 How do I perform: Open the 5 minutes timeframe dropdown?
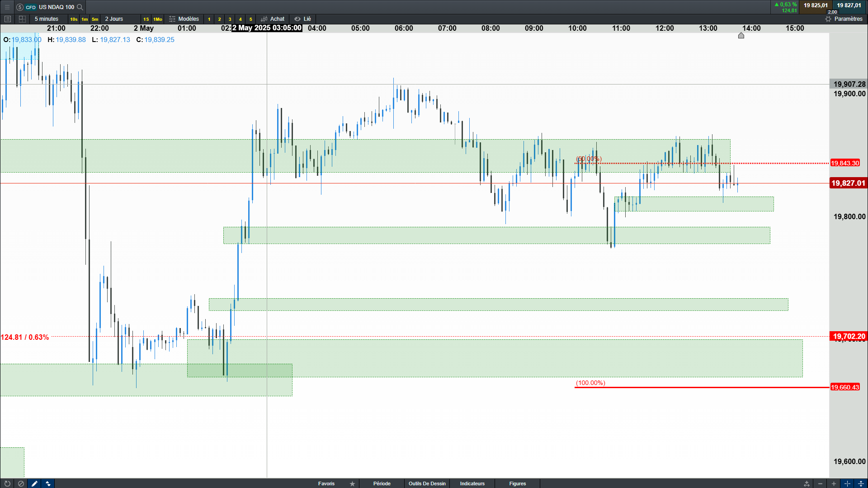(x=47, y=19)
